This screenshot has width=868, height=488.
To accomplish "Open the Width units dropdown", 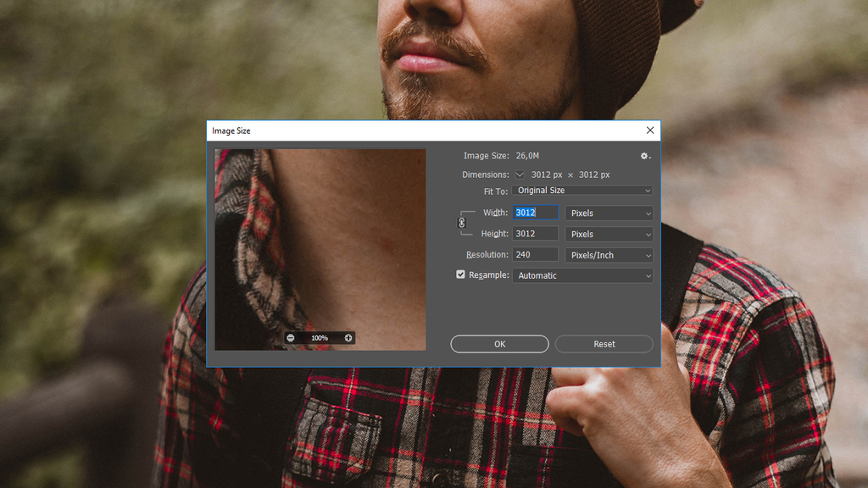I will [609, 213].
